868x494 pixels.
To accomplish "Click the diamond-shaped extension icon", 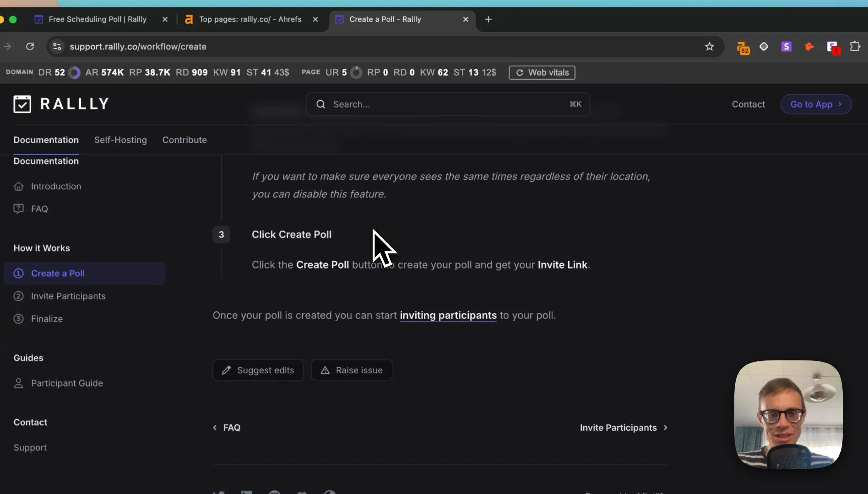I will pos(763,46).
